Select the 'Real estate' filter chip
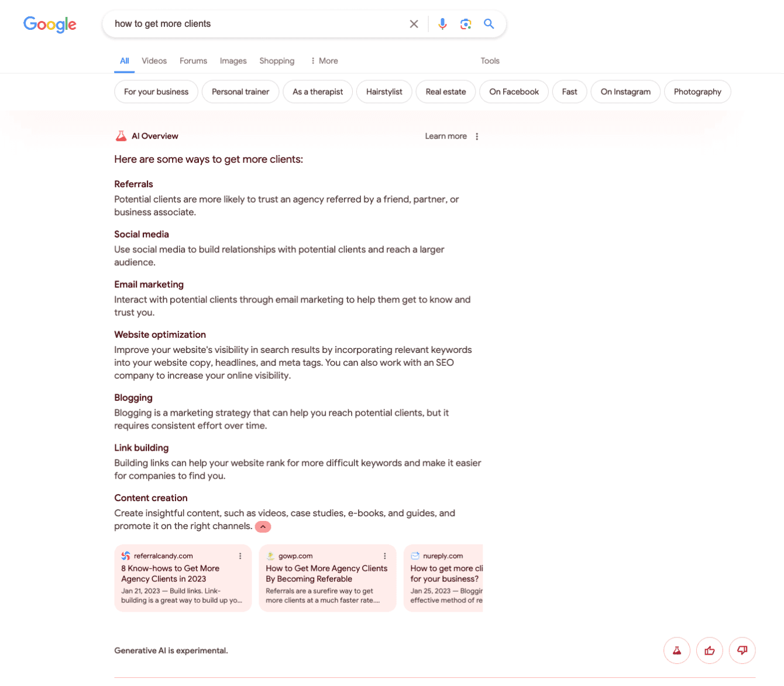This screenshot has width=784, height=686. (446, 92)
